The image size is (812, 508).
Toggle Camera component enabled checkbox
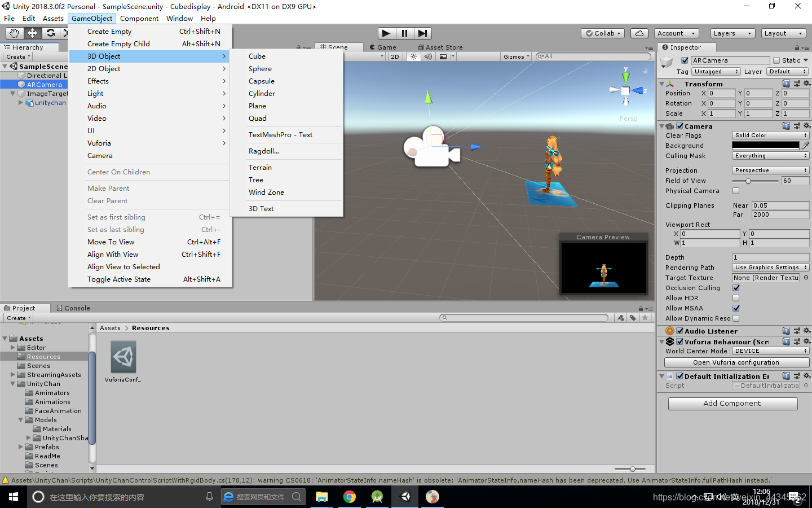(x=679, y=126)
